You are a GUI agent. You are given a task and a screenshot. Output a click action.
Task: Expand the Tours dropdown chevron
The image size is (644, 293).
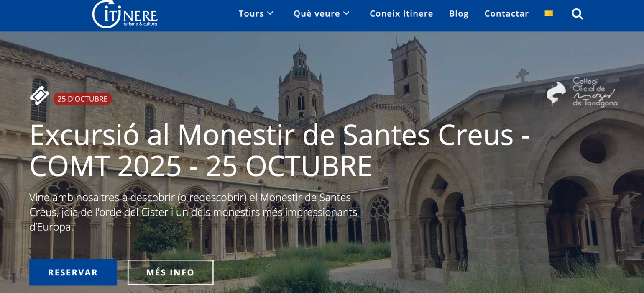(270, 13)
